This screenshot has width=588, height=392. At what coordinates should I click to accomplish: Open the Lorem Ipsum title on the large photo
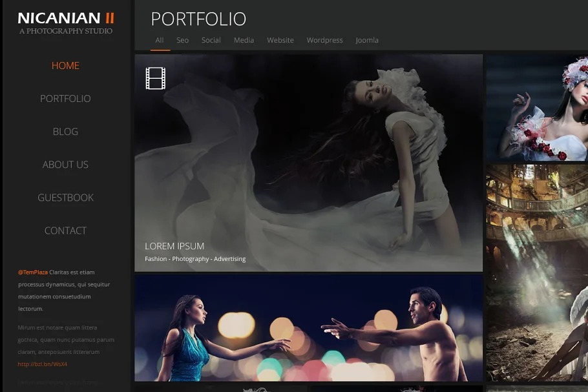pos(174,246)
